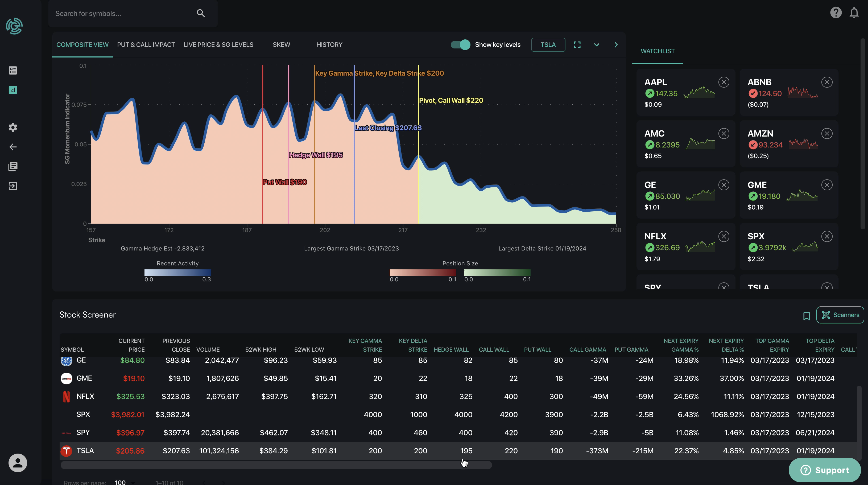Sort by Current Price column header
868x485 pixels.
[x=131, y=345]
